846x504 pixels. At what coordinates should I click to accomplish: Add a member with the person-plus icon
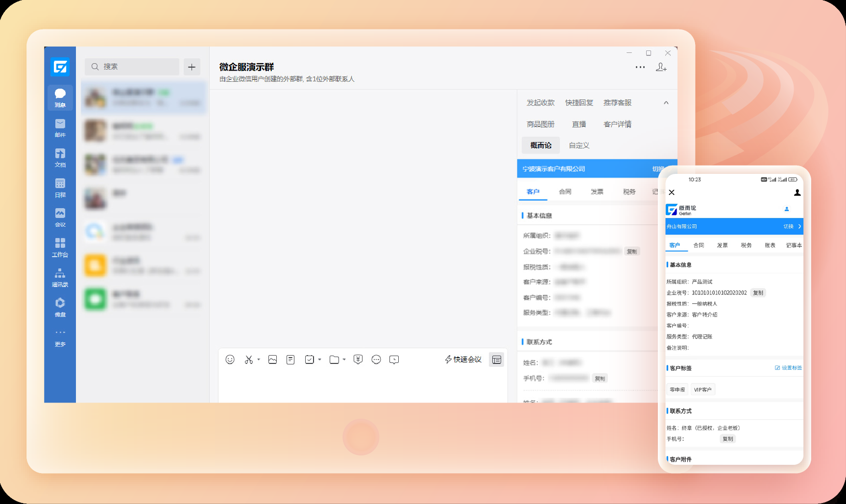coord(661,67)
